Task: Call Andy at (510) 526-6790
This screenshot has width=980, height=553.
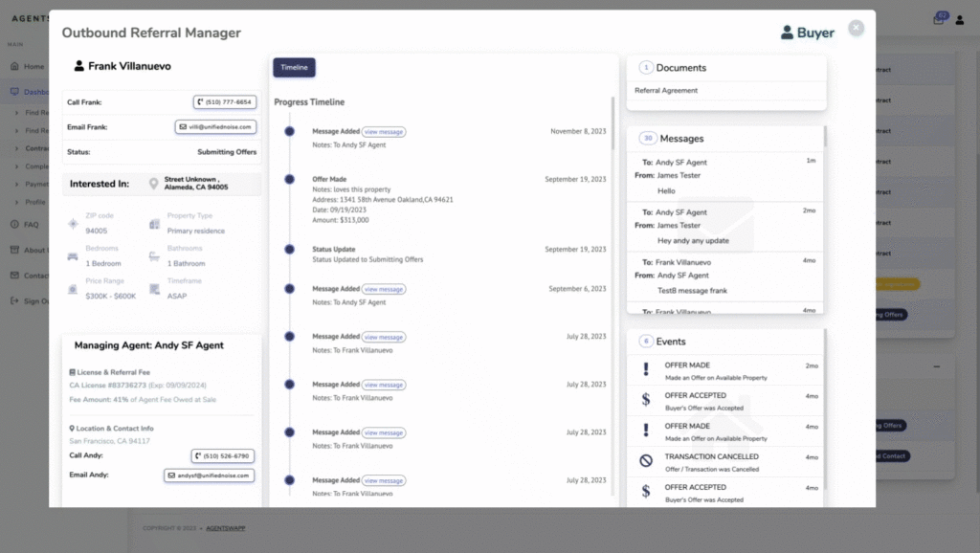Action: [x=222, y=456]
